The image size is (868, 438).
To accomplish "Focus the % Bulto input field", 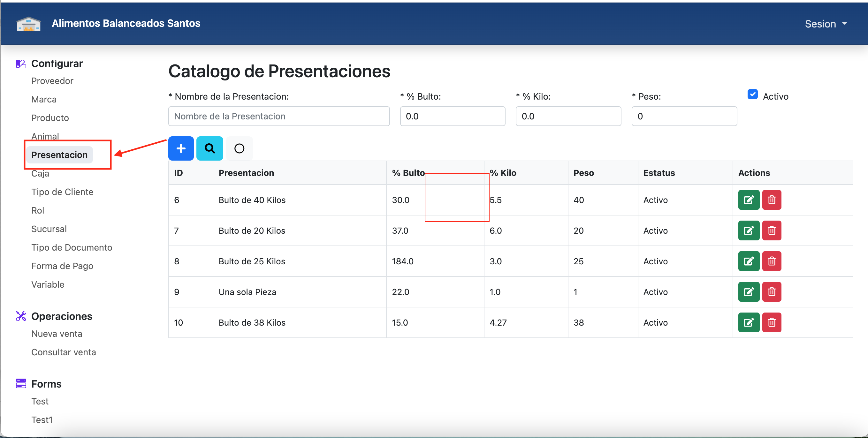I will tap(453, 116).
